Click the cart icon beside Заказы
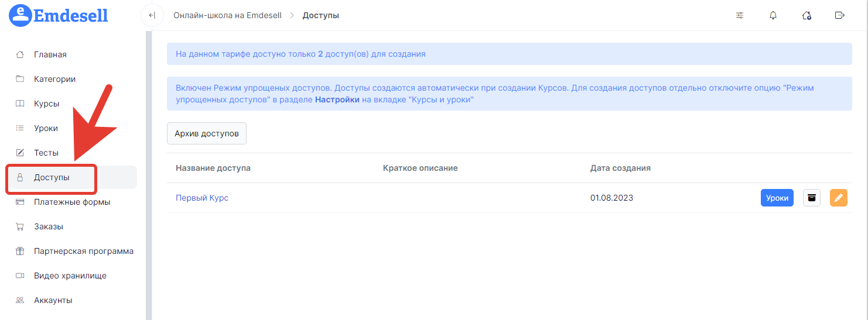Image resolution: width=868 pixels, height=320 pixels. pyautogui.click(x=20, y=226)
